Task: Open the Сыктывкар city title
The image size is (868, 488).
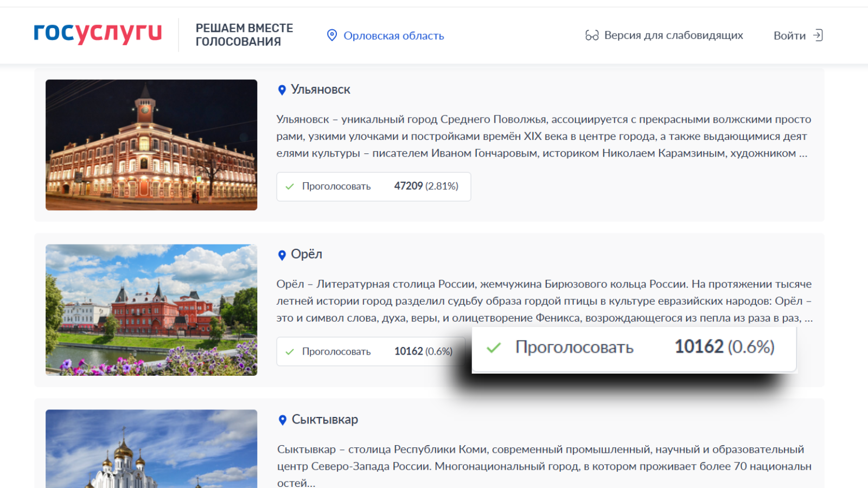Action: click(324, 420)
